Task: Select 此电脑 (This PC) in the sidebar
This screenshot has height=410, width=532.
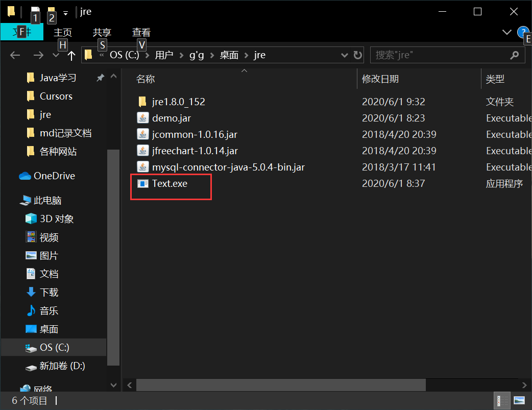Action: point(41,200)
